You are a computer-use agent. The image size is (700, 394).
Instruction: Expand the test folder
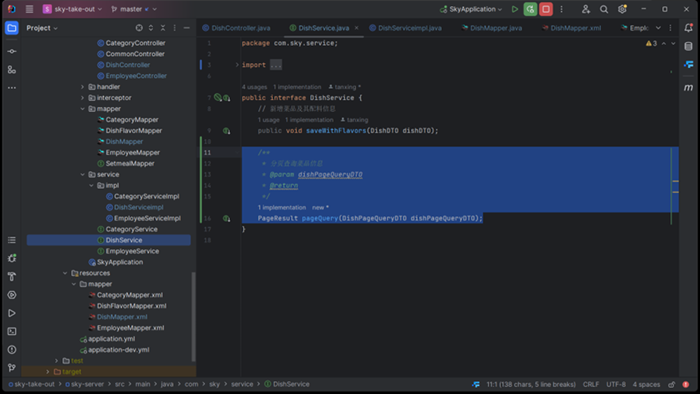coord(56,361)
